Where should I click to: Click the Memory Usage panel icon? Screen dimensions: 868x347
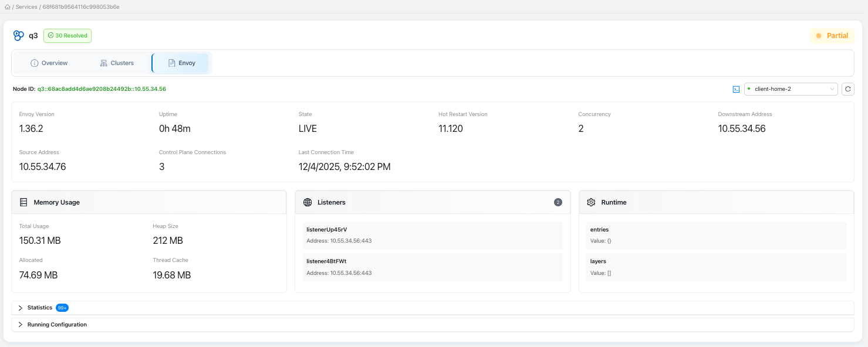pos(23,202)
